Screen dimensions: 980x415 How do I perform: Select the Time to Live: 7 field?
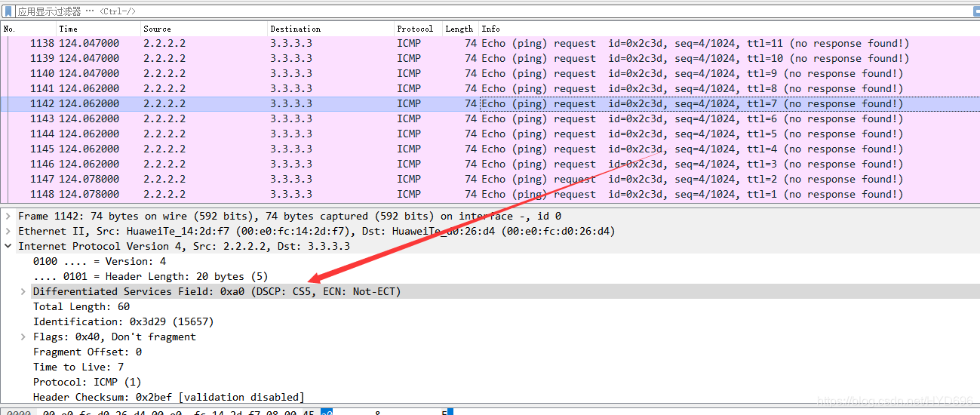[78, 367]
